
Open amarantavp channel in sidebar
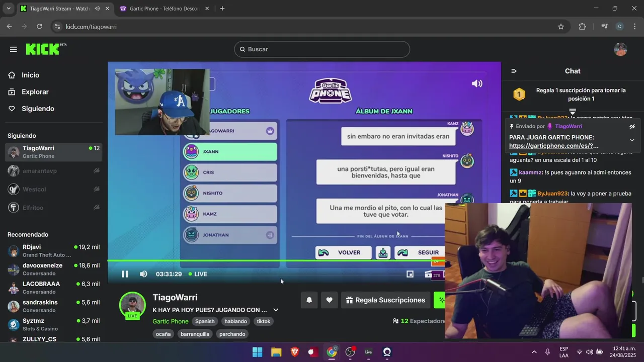point(53,171)
